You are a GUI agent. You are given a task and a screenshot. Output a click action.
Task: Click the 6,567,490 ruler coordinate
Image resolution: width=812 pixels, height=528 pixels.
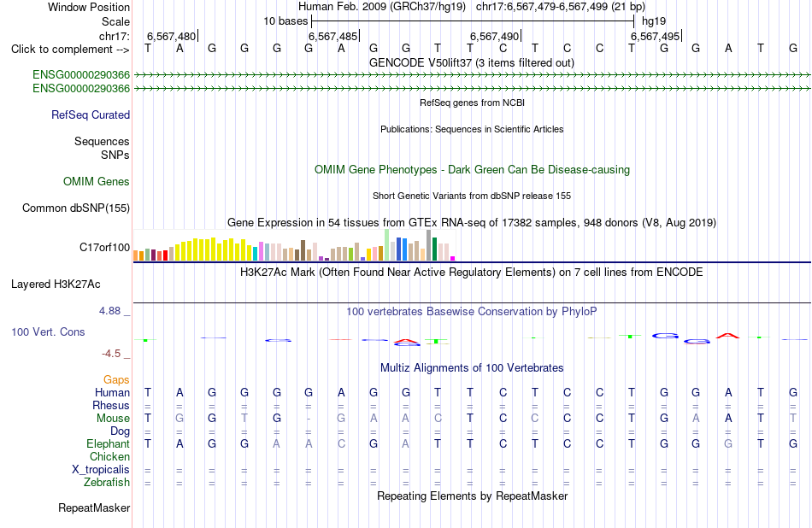pyautogui.click(x=495, y=36)
